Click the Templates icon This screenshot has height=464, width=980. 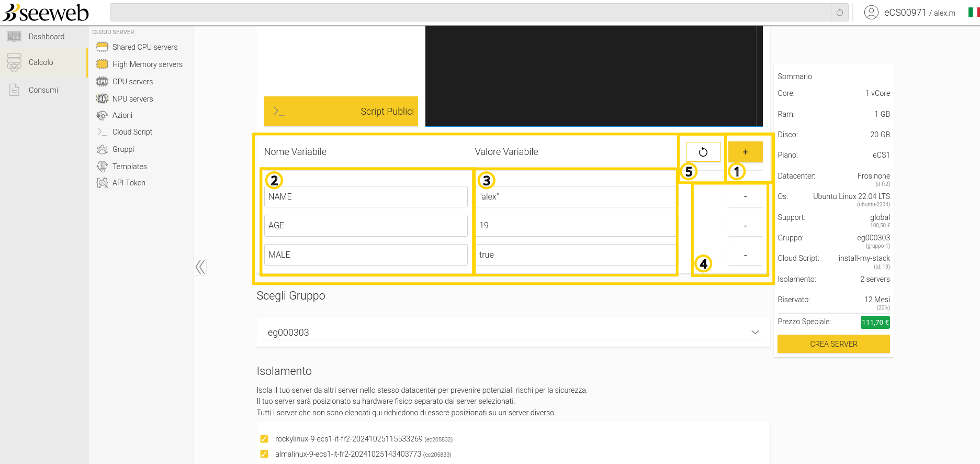point(102,167)
